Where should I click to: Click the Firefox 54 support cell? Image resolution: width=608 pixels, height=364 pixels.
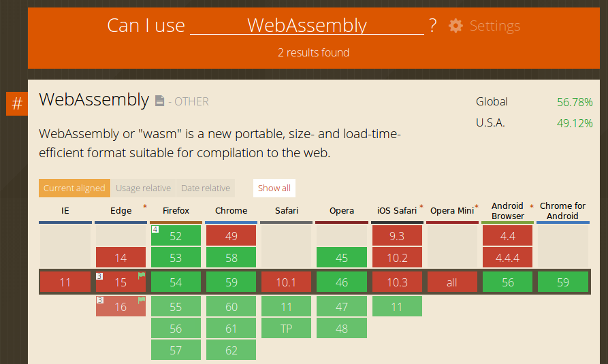point(176,282)
